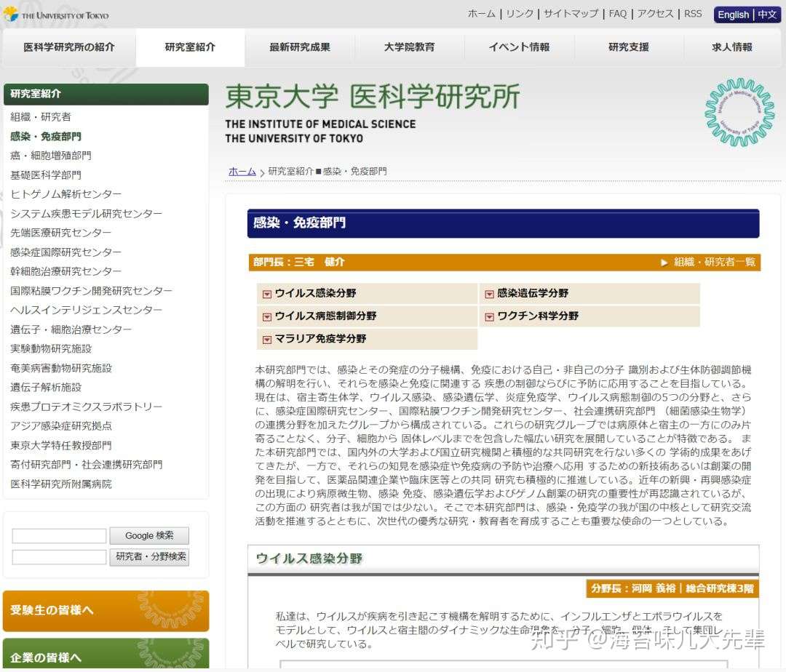Jump to ワクチン科学分野 section
Image resolution: width=786 pixels, height=672 pixels.
pos(538,316)
